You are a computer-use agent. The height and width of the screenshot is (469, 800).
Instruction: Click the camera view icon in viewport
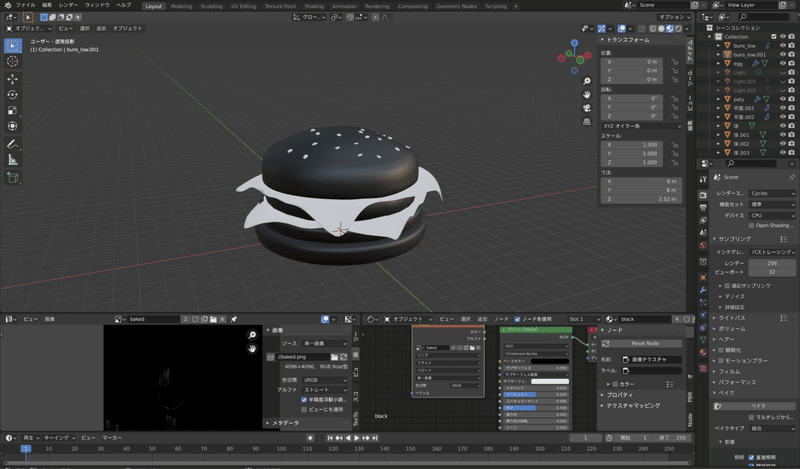click(x=585, y=108)
